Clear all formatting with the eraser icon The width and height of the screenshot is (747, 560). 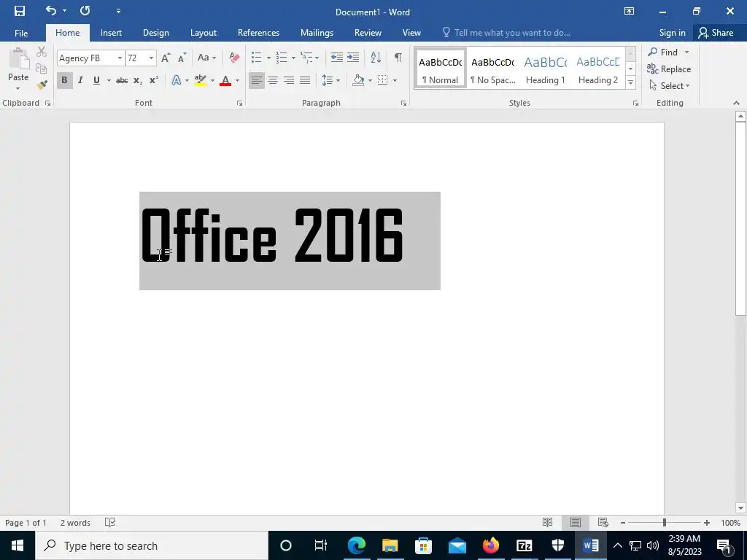(234, 58)
